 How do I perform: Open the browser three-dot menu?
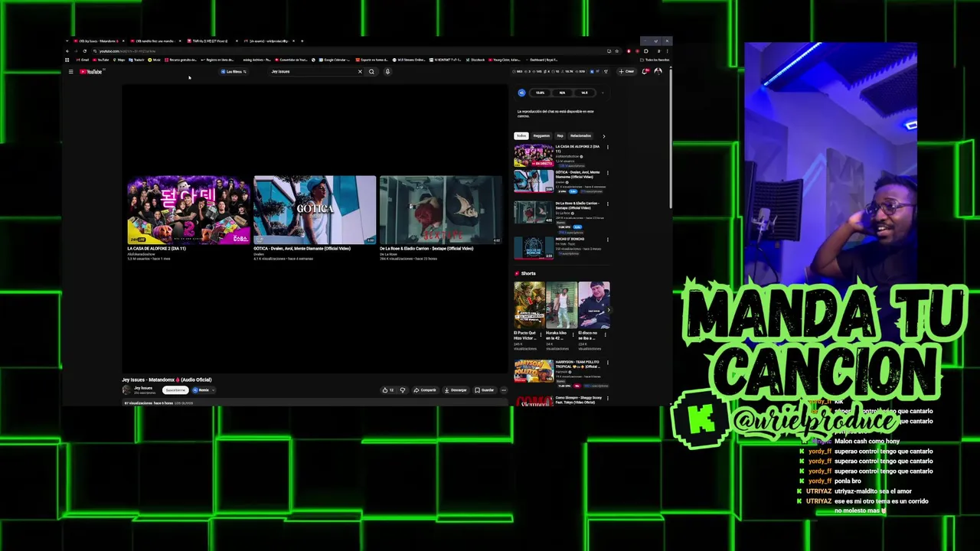[x=667, y=51]
